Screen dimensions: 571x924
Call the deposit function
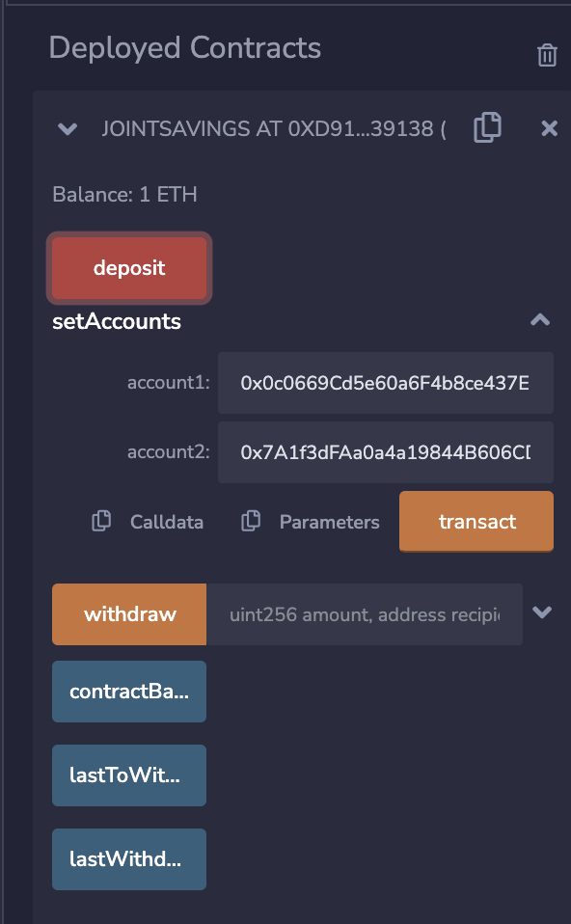[128, 268]
